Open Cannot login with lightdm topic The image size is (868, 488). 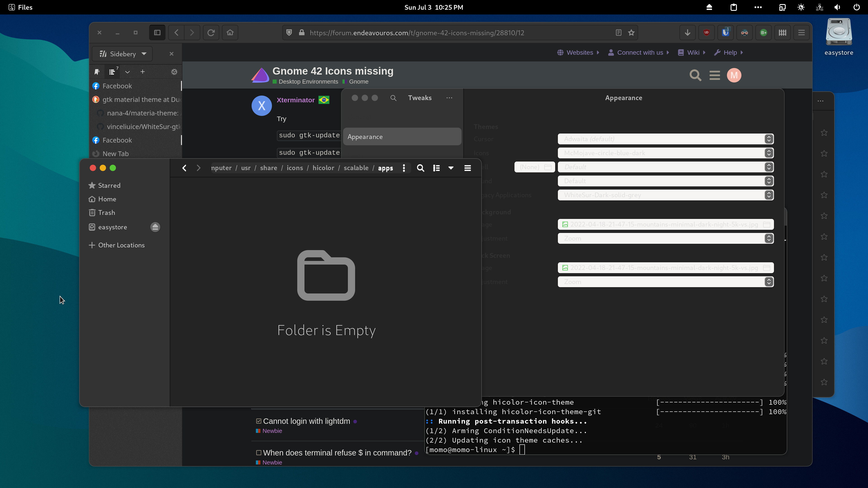(x=306, y=421)
